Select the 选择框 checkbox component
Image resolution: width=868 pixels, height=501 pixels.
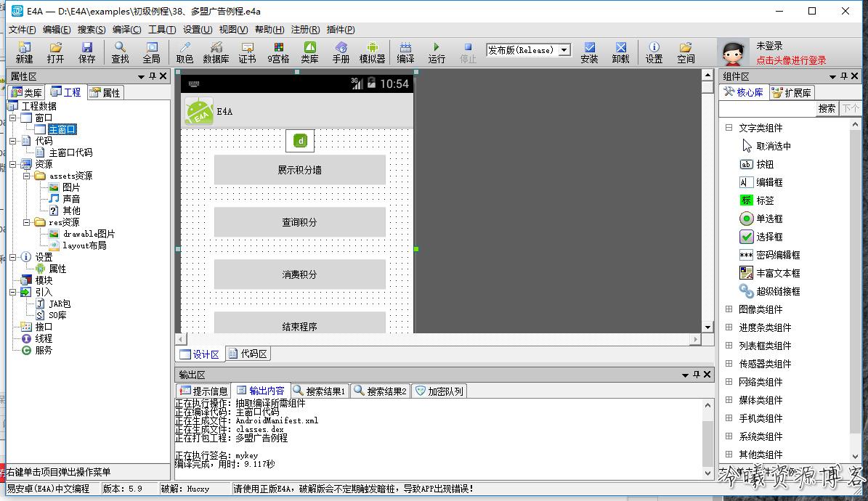(761, 237)
